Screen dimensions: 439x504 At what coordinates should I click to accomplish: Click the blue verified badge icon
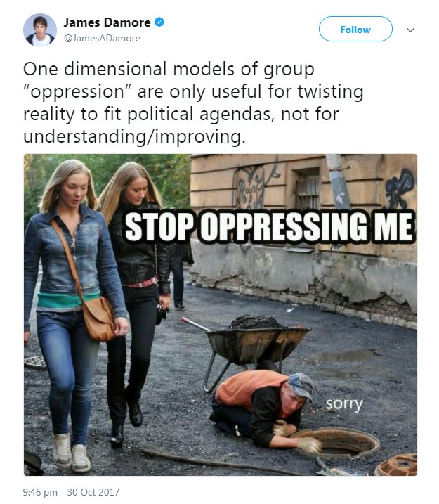coord(159,22)
